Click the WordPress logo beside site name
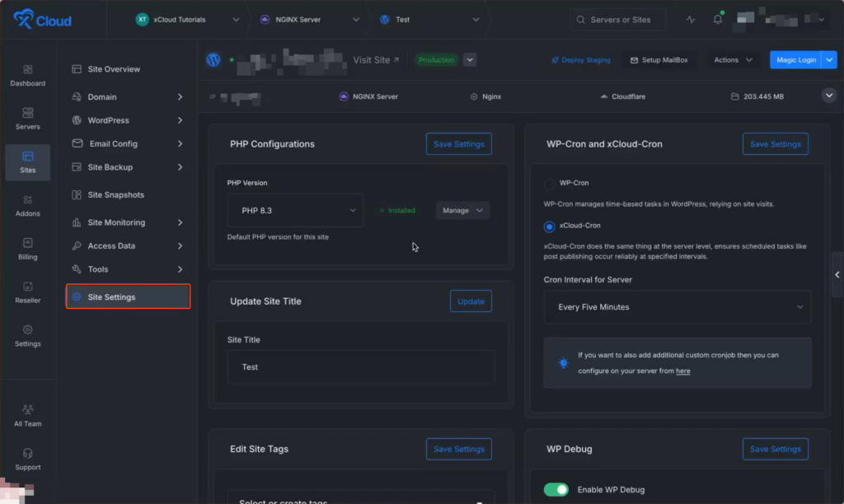 (213, 59)
